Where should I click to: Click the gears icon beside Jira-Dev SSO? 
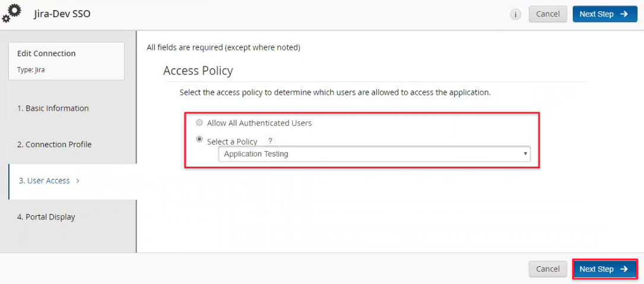(12, 12)
